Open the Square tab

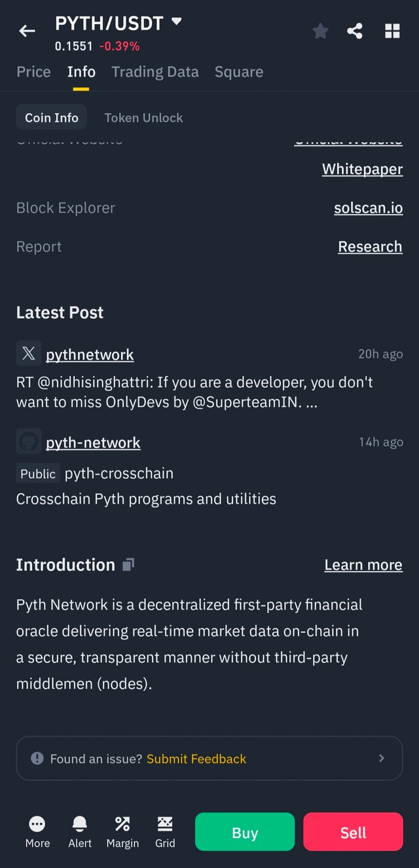[x=239, y=72]
